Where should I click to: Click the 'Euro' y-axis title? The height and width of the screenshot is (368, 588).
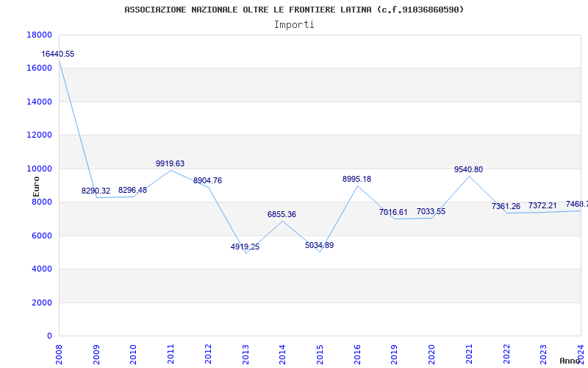(36, 187)
